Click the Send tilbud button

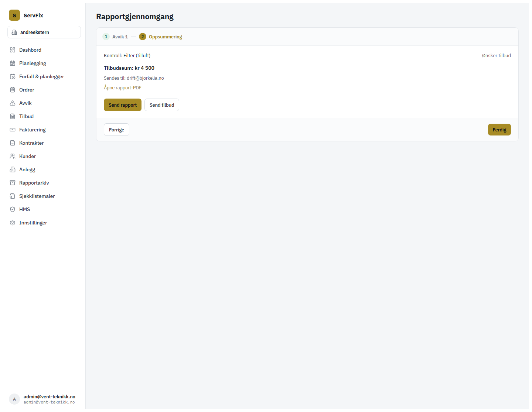click(x=162, y=105)
